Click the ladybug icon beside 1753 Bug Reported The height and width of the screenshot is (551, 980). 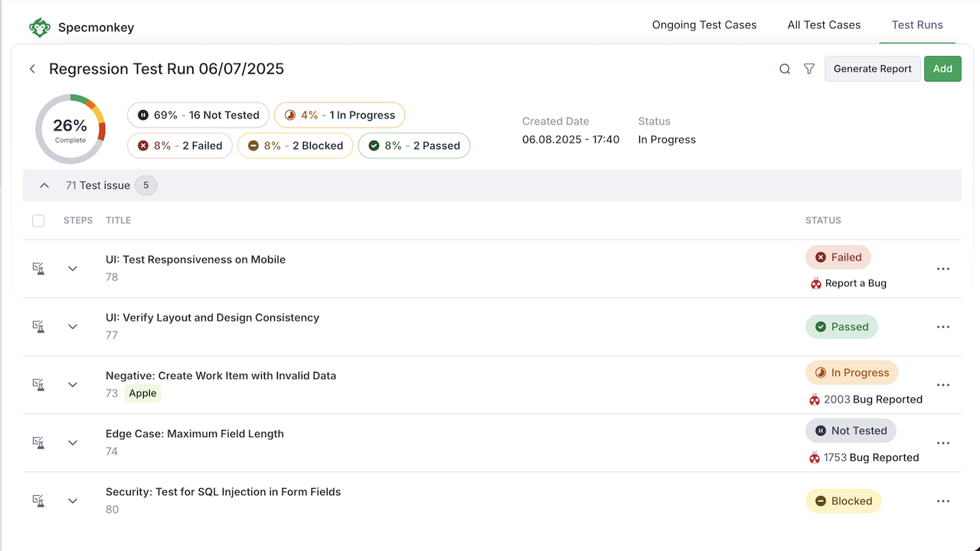point(815,458)
